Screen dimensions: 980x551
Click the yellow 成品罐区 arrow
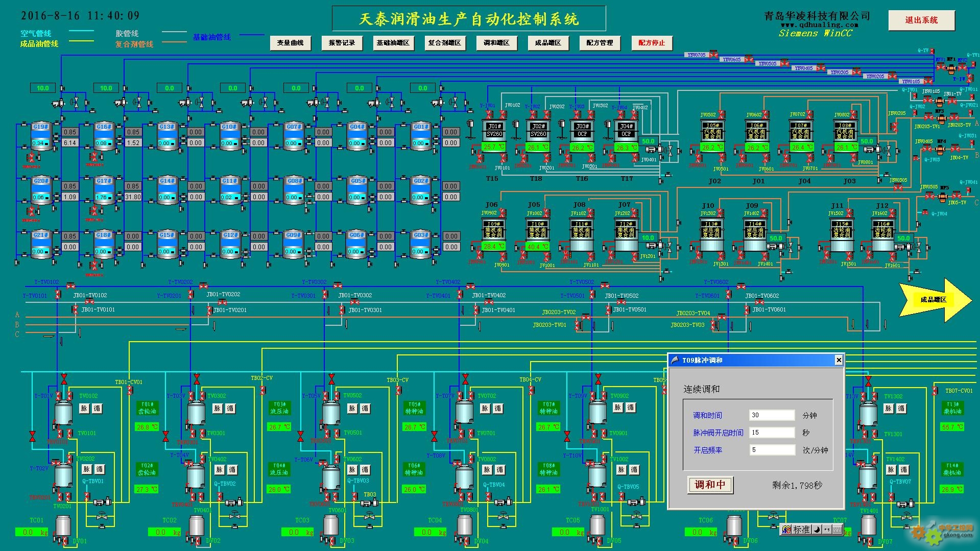tap(936, 300)
